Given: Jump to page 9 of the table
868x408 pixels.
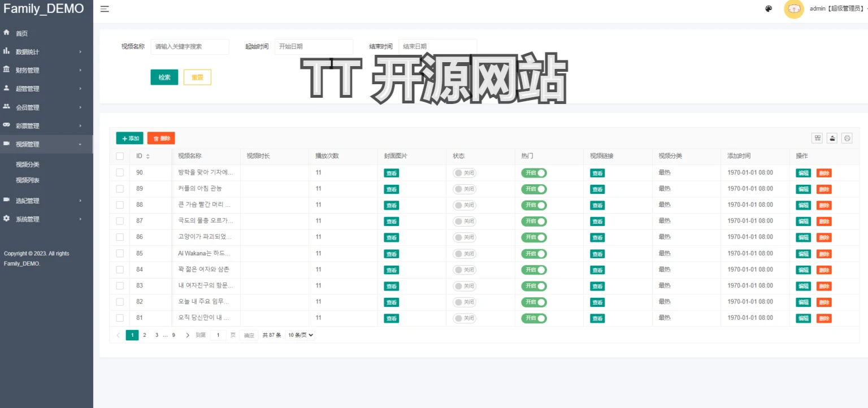Looking at the screenshot, I should pos(173,335).
